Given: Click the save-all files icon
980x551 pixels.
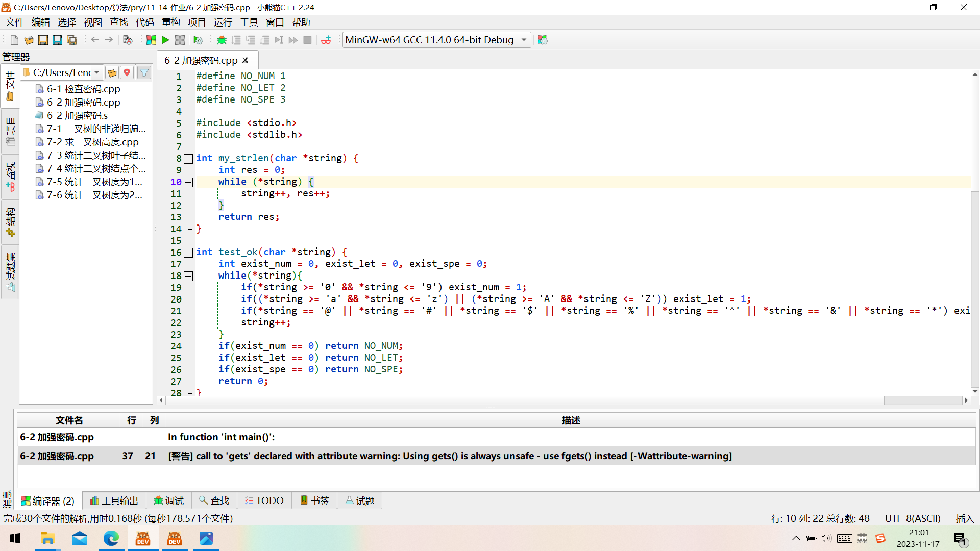Looking at the screenshot, I should (x=71, y=40).
